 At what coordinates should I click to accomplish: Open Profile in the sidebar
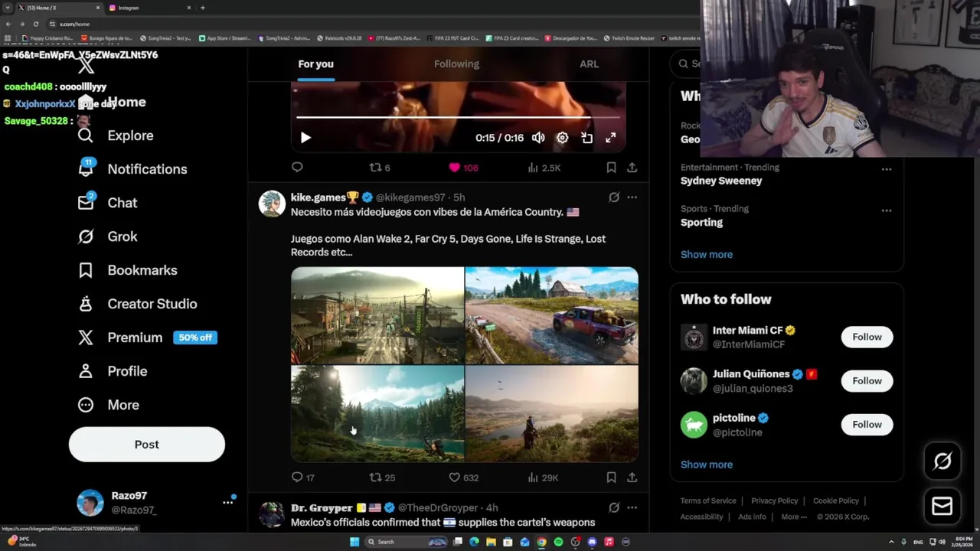[112, 371]
